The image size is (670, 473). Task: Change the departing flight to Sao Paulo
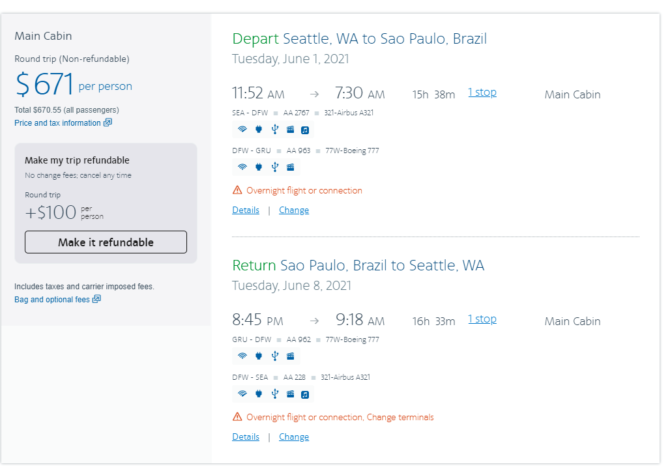tap(294, 210)
